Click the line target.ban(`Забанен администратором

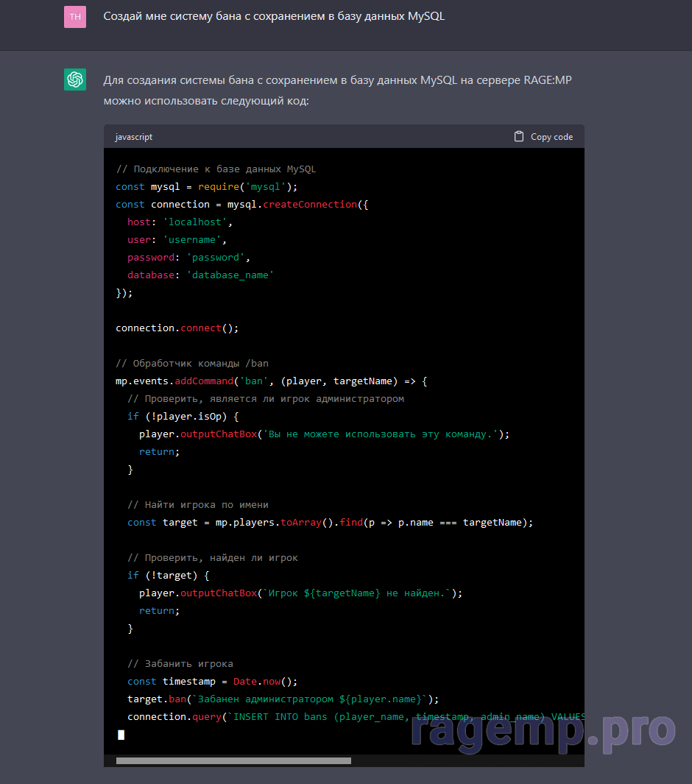(283, 699)
